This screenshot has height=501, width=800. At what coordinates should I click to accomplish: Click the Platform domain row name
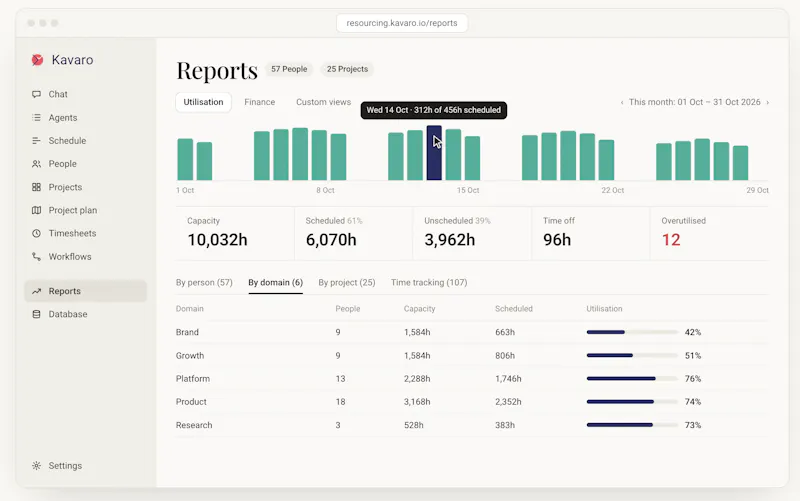click(x=193, y=379)
